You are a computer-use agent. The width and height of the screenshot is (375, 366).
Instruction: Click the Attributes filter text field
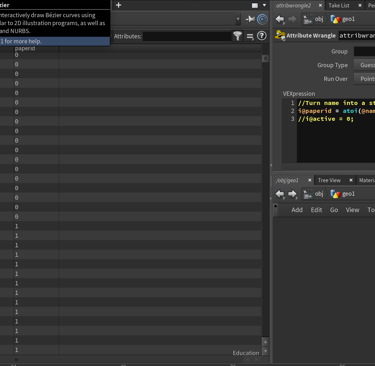coord(187,36)
